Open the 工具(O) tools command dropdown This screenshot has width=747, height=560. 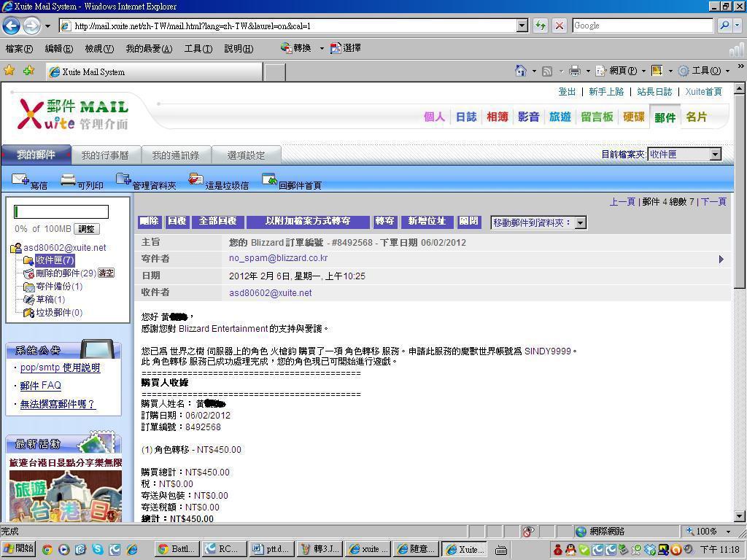coord(727,71)
